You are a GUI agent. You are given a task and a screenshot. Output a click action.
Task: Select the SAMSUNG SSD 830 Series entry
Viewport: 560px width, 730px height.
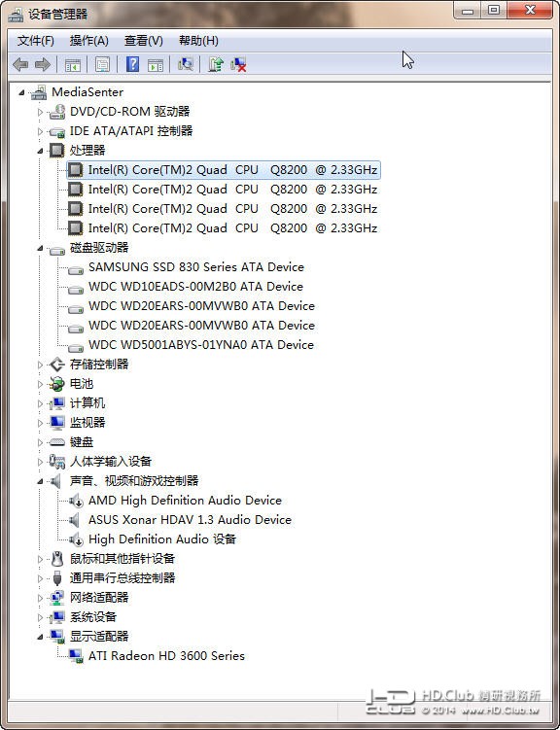196,266
